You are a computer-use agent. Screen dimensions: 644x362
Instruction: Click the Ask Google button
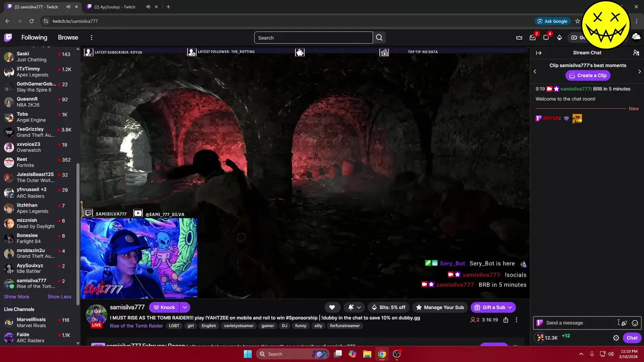pos(552,21)
